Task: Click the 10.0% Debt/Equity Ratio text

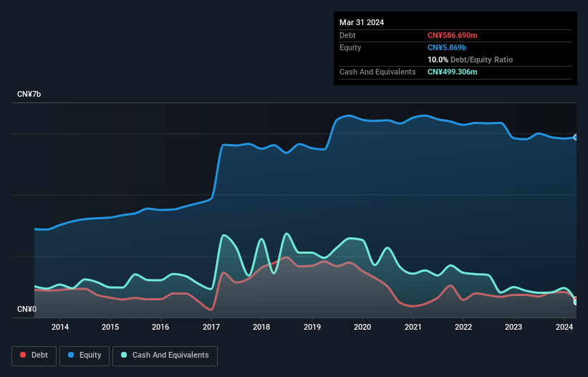Action: pos(471,59)
